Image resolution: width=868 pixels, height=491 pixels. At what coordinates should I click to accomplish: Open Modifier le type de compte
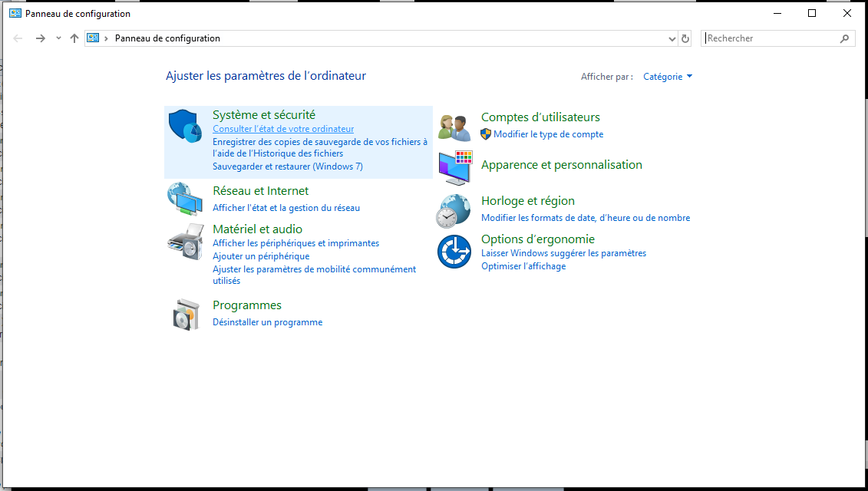(548, 134)
